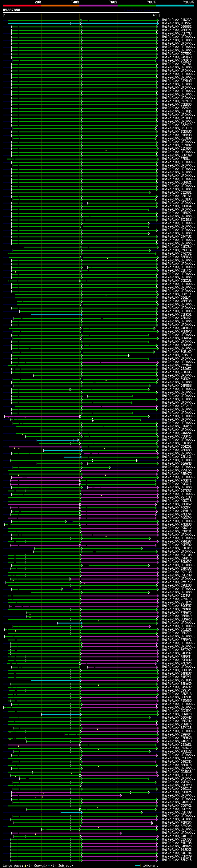Click the UniRef100_Q3T2L9 name
The width and height of the screenshot is (197, 868).
pyautogui.click(x=177, y=406)
